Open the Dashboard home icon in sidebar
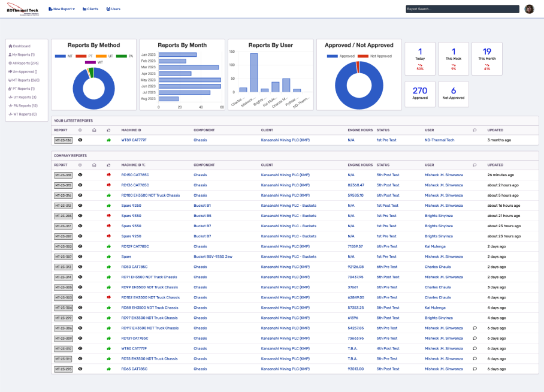Image resolution: width=544 pixels, height=392 pixels. click(x=10, y=46)
